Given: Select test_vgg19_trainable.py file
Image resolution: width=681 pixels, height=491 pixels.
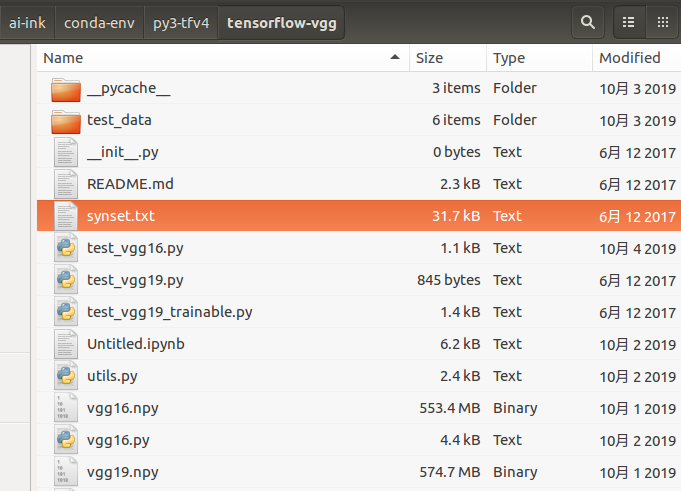Looking at the screenshot, I should pyautogui.click(x=169, y=312).
